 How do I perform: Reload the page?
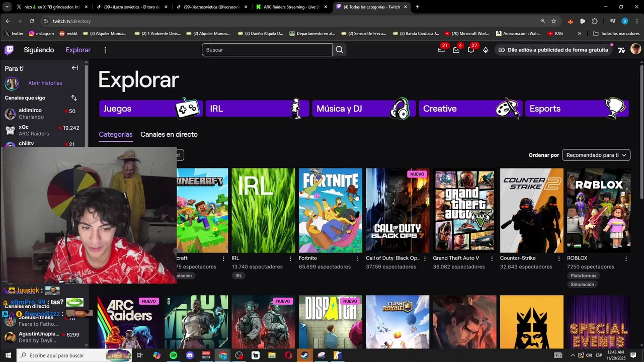pyautogui.click(x=32, y=21)
